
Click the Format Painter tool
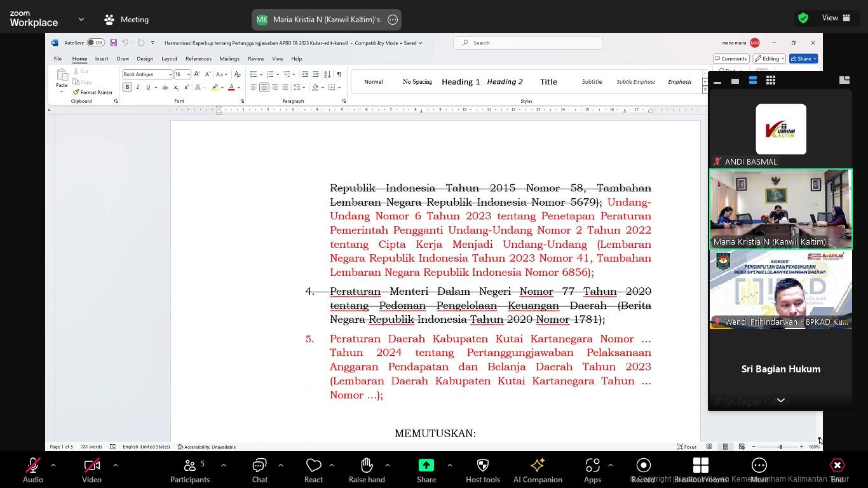tap(93, 92)
